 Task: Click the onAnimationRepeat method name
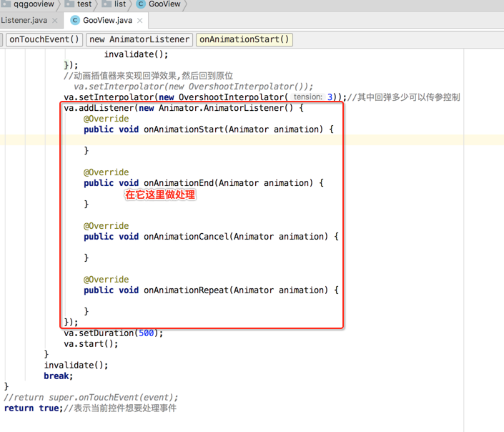coord(186,290)
